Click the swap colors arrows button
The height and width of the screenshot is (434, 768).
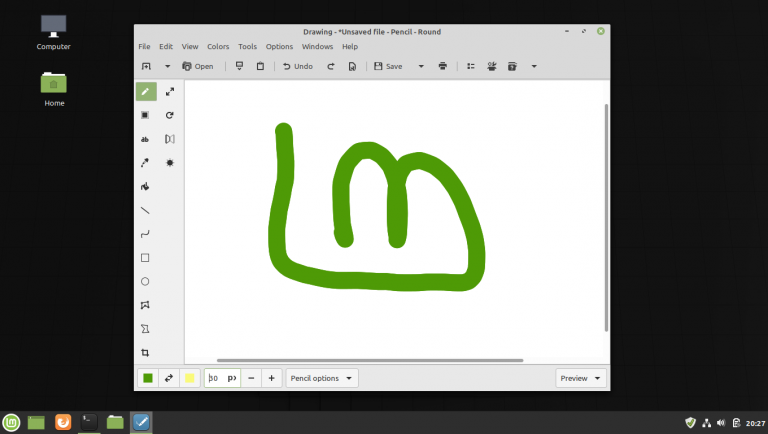[x=169, y=378]
